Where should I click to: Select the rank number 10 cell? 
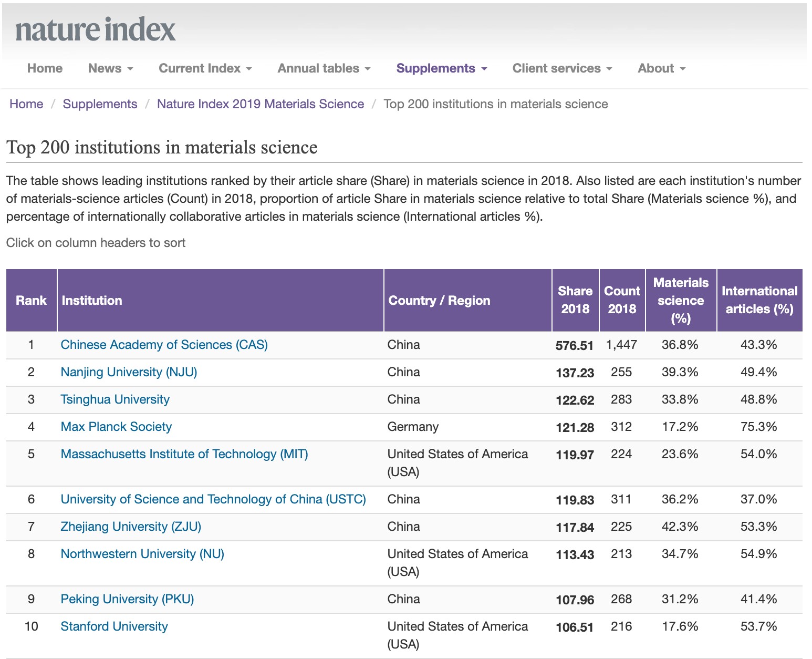click(32, 626)
